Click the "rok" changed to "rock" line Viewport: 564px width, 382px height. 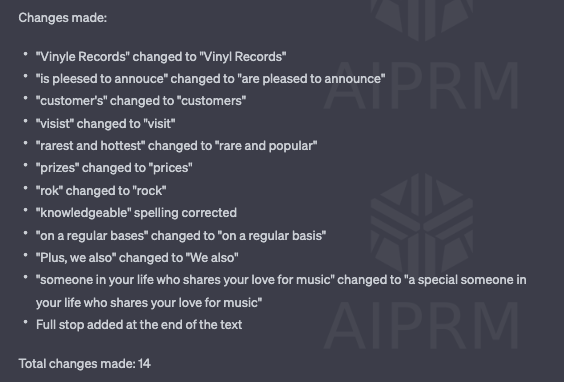101,191
